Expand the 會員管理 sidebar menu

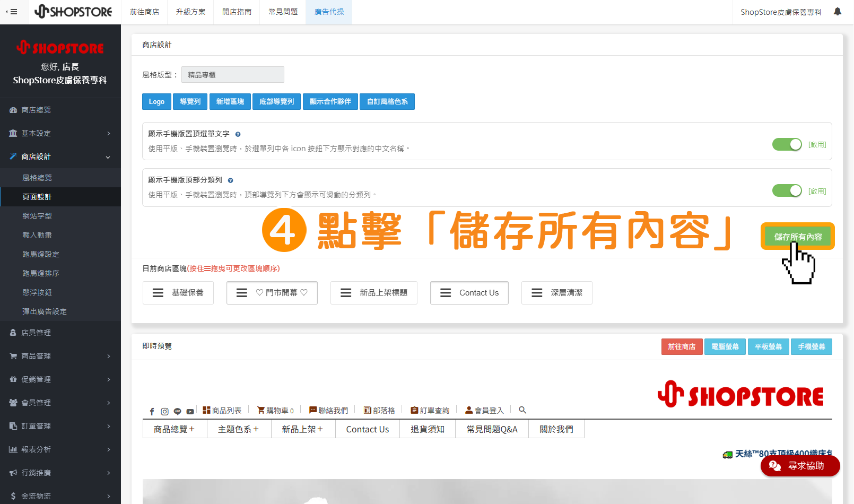[x=60, y=403]
